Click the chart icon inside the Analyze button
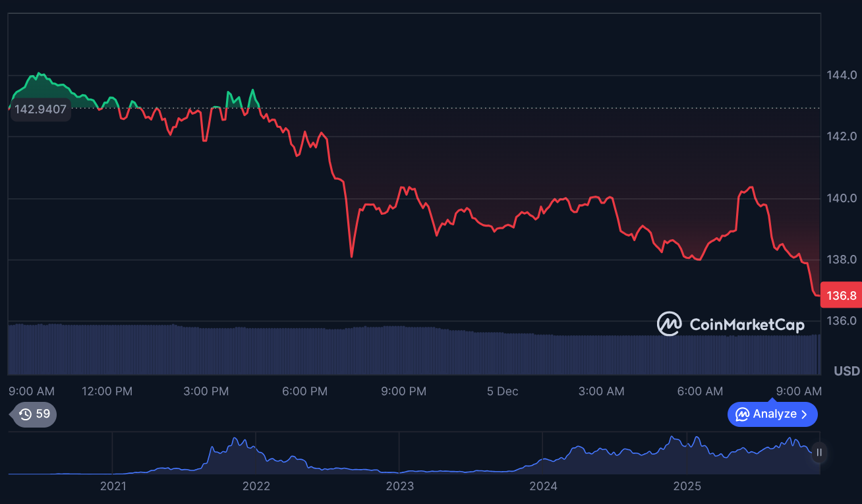 [742, 414]
